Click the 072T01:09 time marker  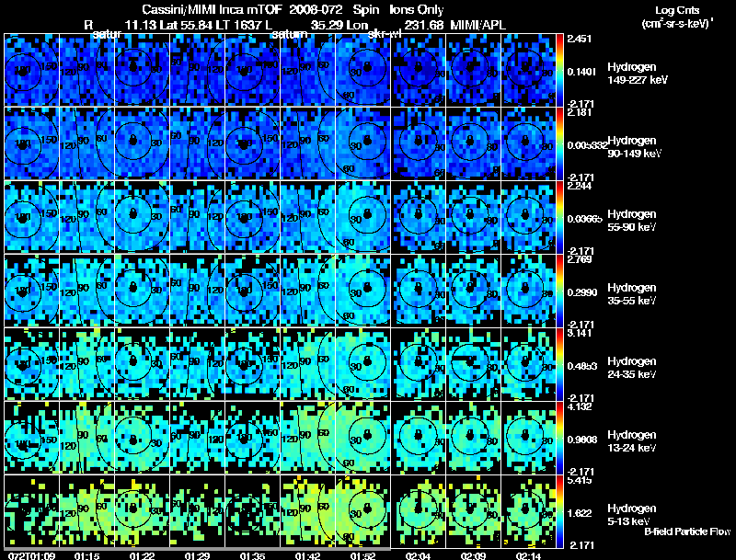32,555
